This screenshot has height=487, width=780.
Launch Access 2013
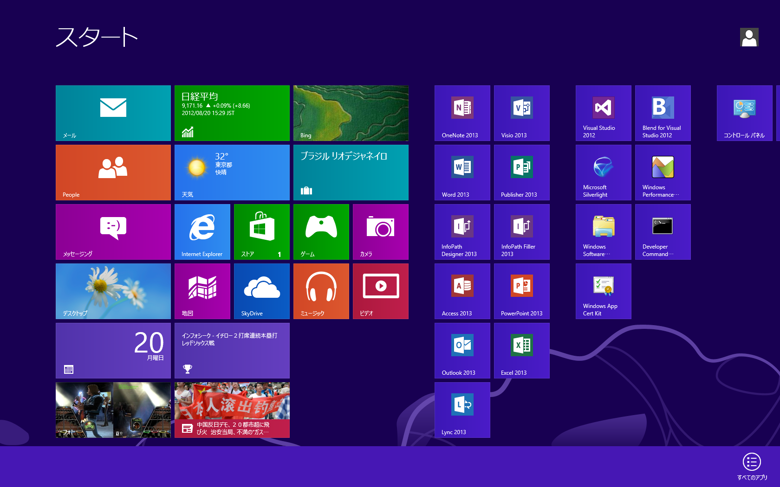coord(462,291)
